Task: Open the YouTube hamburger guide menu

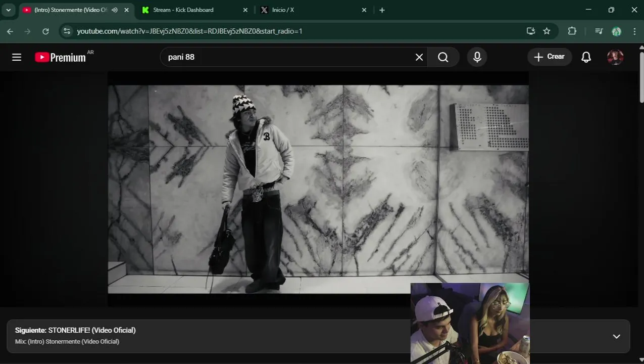Action: coord(17,57)
